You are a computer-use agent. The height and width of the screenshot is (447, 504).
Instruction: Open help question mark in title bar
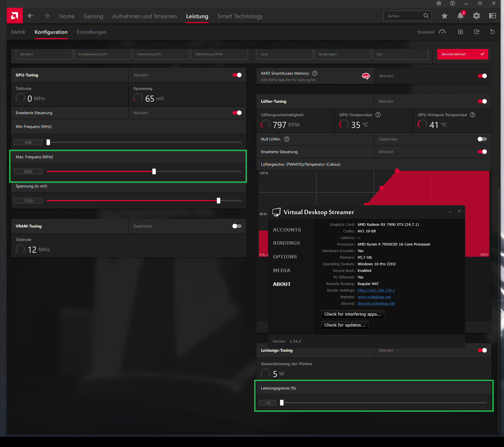(x=452, y=3)
